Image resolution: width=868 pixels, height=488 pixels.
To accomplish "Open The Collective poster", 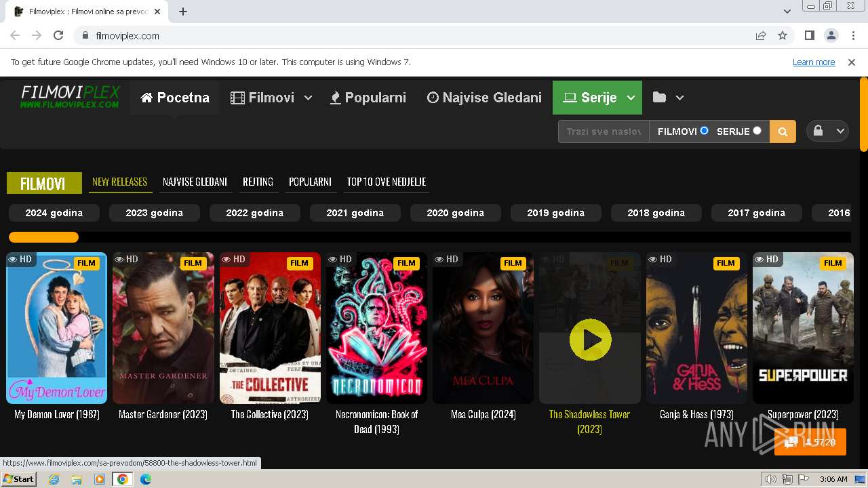I will [x=270, y=328].
